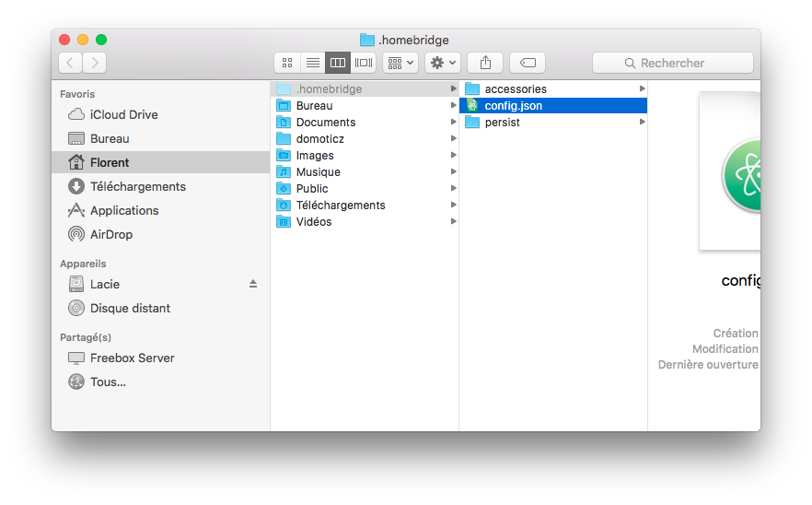Open the persist folder
This screenshot has height=505, width=812.
point(502,122)
